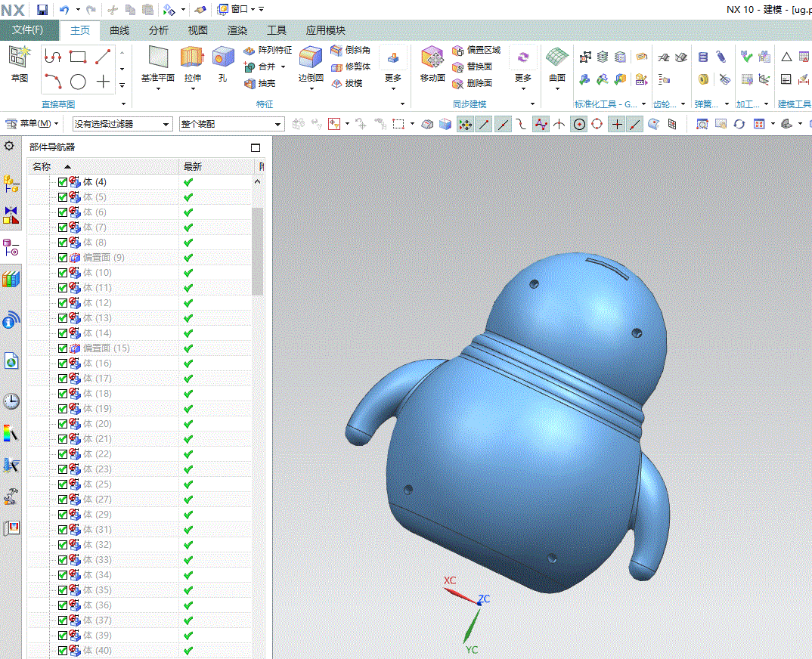Click Replace Face (替换面) tool
Viewport: 812px width, 659px height.
(471, 67)
